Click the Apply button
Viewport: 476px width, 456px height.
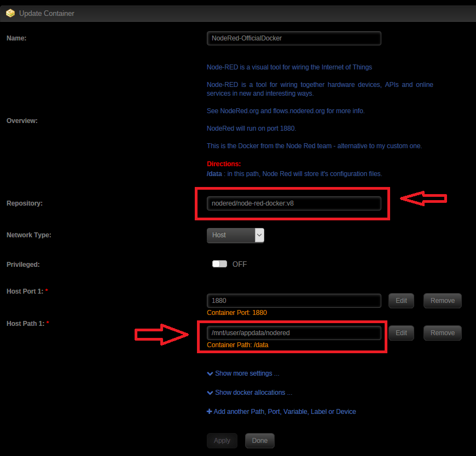[222, 441]
